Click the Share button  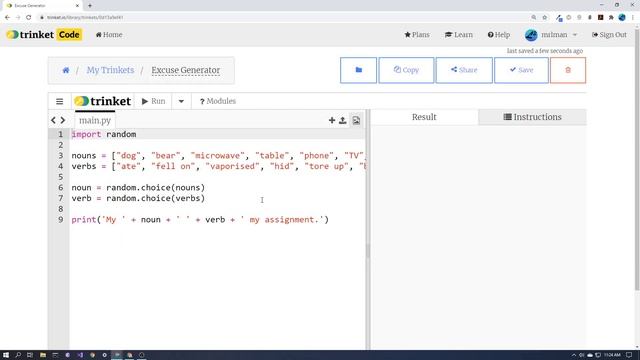[464, 70]
